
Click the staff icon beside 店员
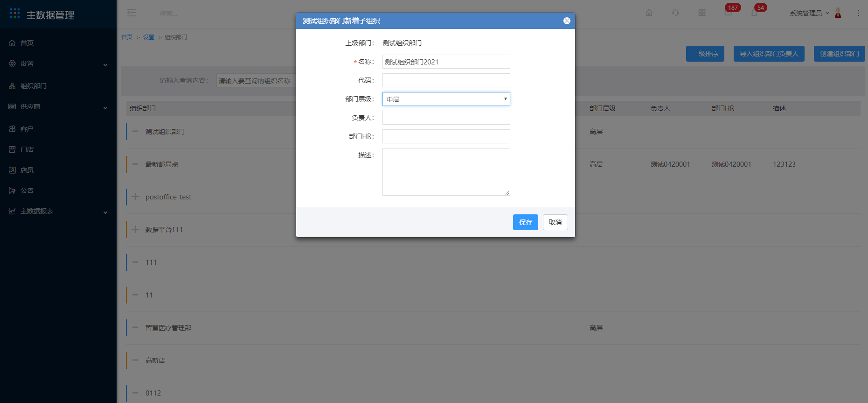(12, 170)
